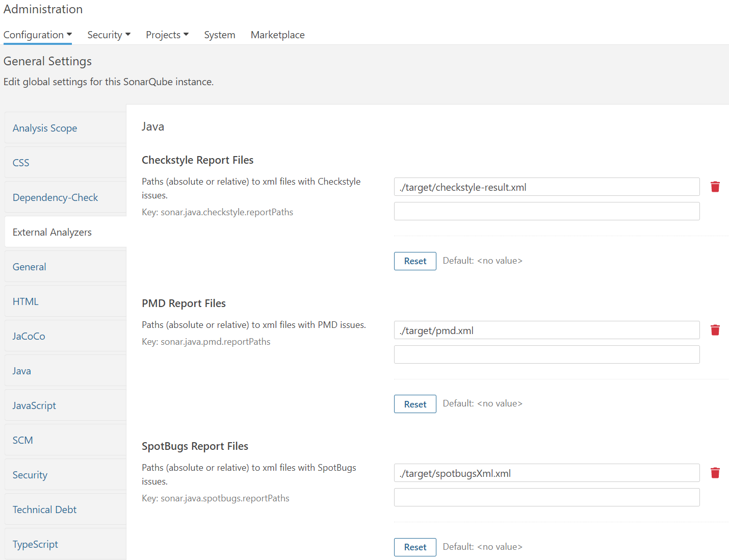This screenshot has width=729, height=560.
Task: Delete the spotbugsXml.xml path with trash icon
Action: click(x=715, y=473)
